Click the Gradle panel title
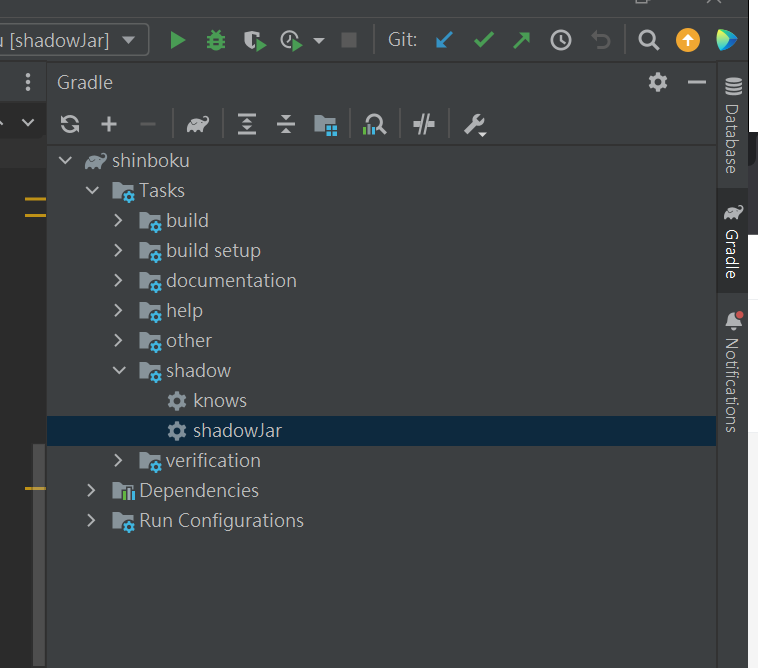Viewport: 758px width, 668px height. [x=85, y=82]
